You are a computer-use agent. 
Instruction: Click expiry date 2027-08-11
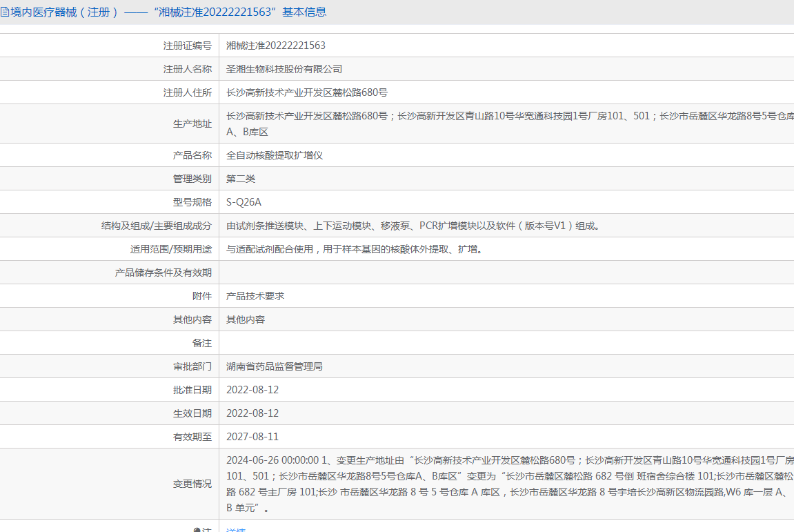[x=252, y=437]
